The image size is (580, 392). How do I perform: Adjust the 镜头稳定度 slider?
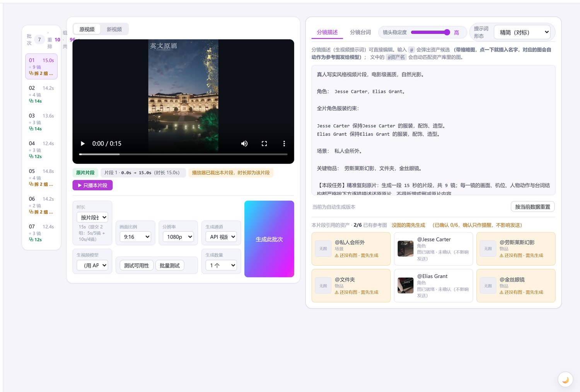coord(430,32)
